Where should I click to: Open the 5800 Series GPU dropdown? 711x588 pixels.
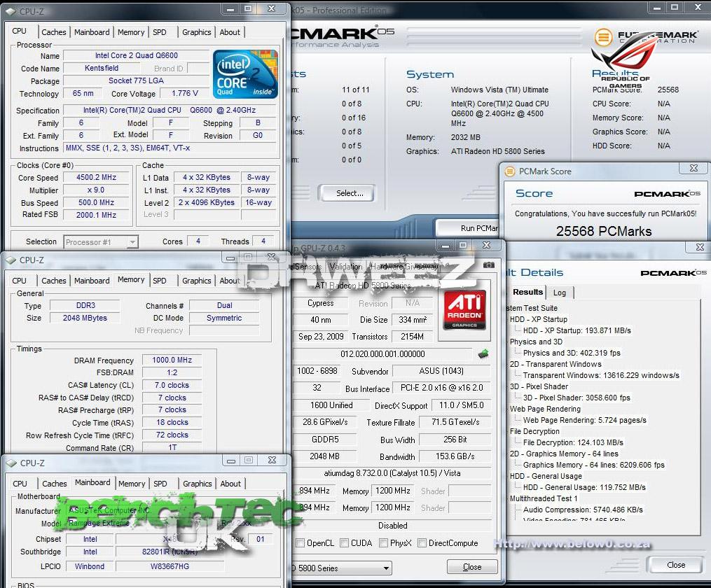(x=386, y=568)
